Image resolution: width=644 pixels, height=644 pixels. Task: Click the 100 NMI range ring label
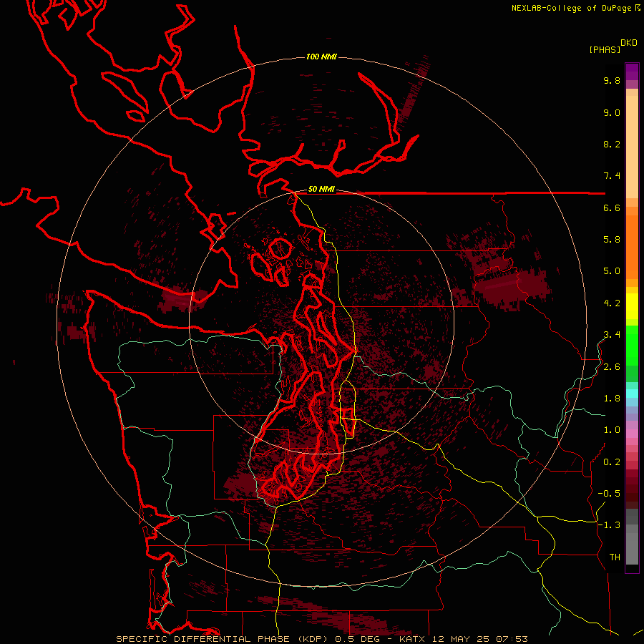point(321,57)
